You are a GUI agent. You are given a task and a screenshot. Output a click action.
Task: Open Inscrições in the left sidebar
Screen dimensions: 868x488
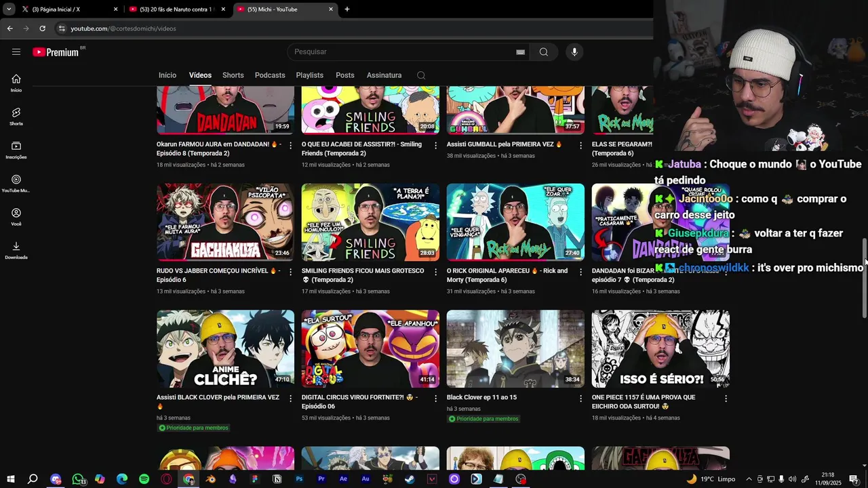coord(16,150)
